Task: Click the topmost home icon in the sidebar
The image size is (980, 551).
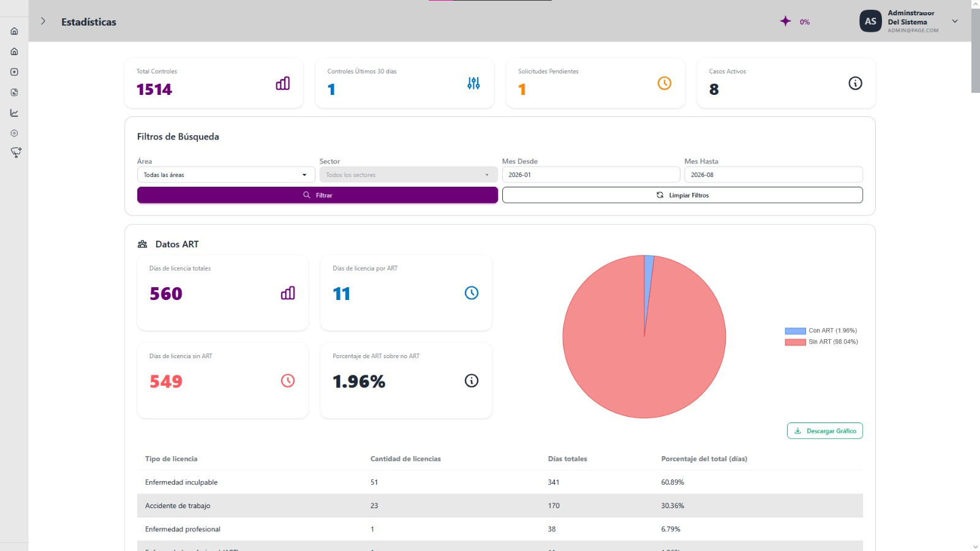Action: (14, 31)
